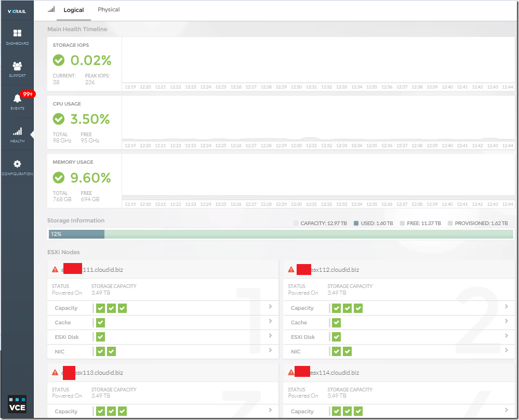Click ESXi Disk check on esx111
519x420 pixels.
pyautogui.click(x=101, y=337)
